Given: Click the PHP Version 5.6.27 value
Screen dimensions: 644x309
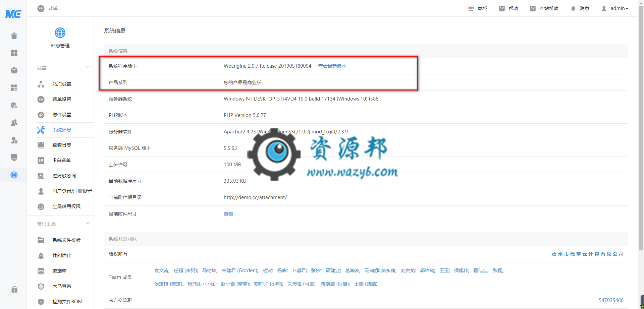Looking at the screenshot, I should coord(245,115).
